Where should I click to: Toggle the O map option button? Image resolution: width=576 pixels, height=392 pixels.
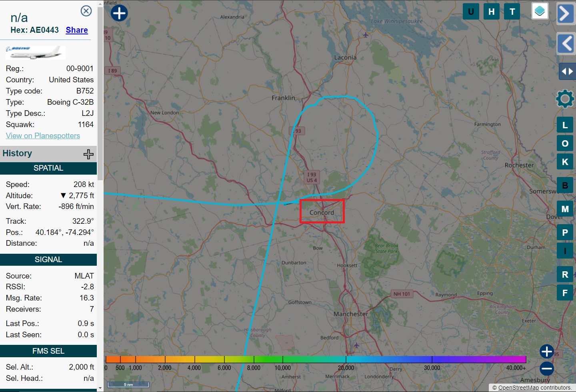(565, 143)
